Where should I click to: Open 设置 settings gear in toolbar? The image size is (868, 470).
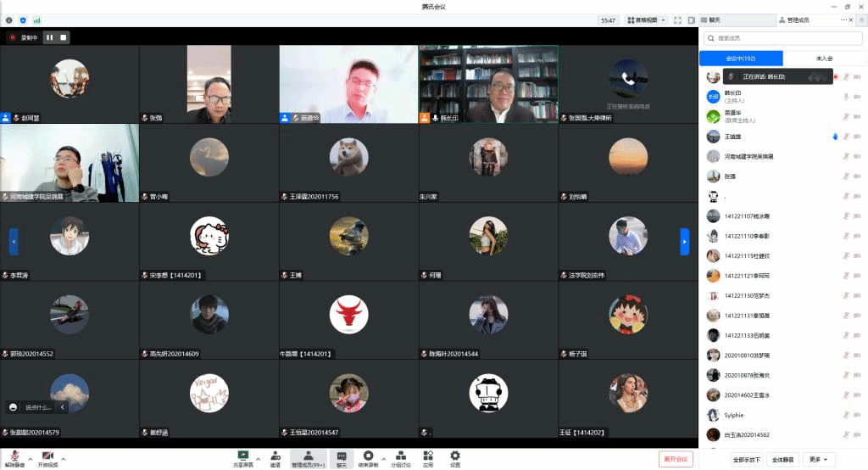[x=455, y=456]
